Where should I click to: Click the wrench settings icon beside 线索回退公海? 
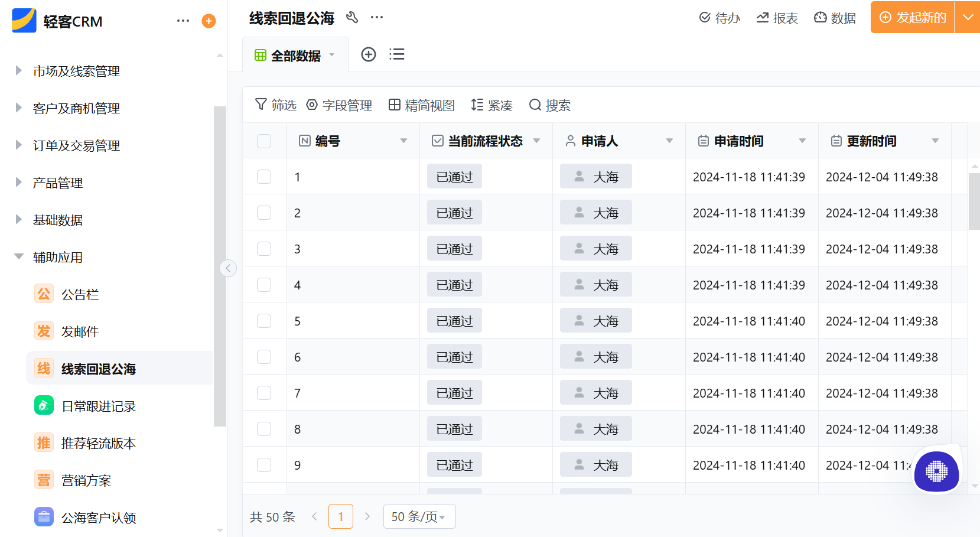pyautogui.click(x=352, y=18)
